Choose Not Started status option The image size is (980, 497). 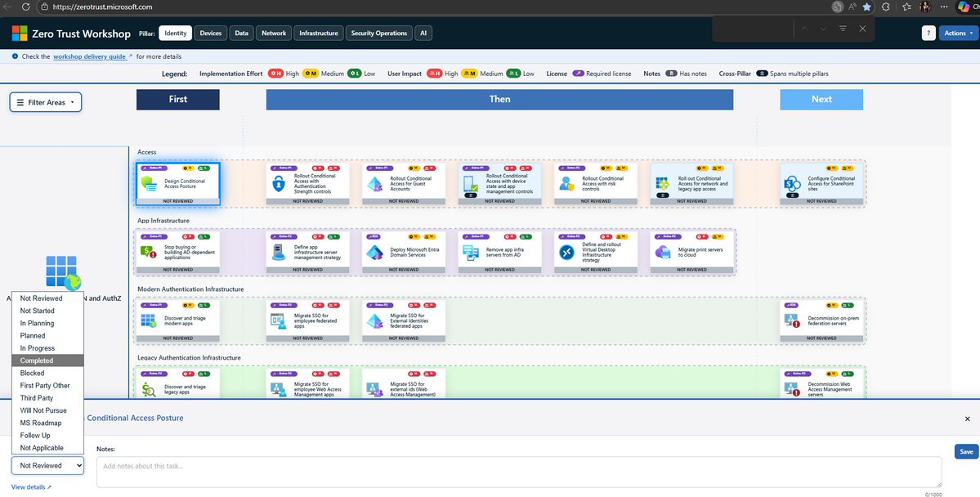(47, 311)
